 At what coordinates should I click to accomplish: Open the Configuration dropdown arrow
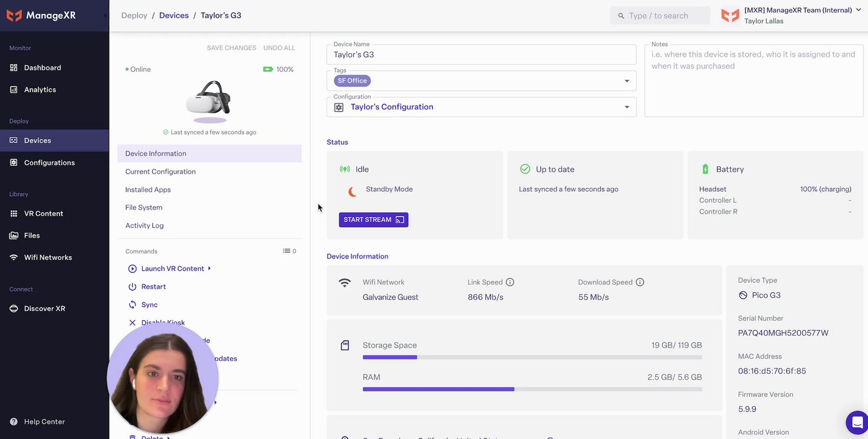coord(626,107)
